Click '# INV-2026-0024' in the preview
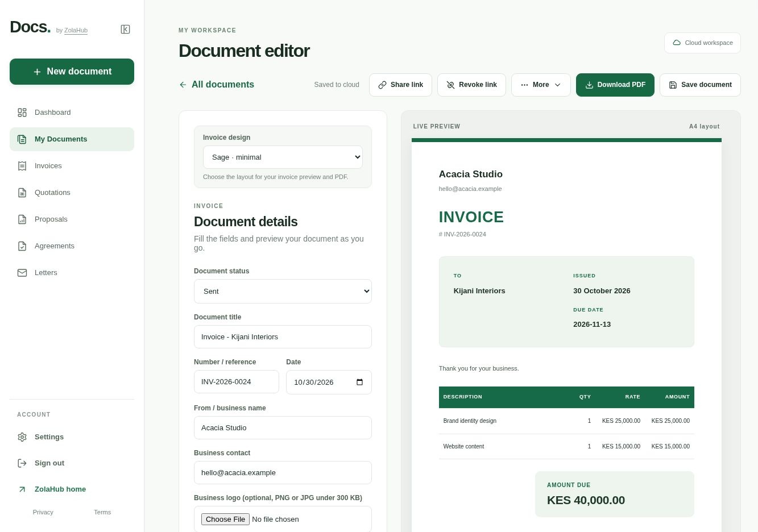Image resolution: width=758 pixels, height=532 pixels. 462,234
